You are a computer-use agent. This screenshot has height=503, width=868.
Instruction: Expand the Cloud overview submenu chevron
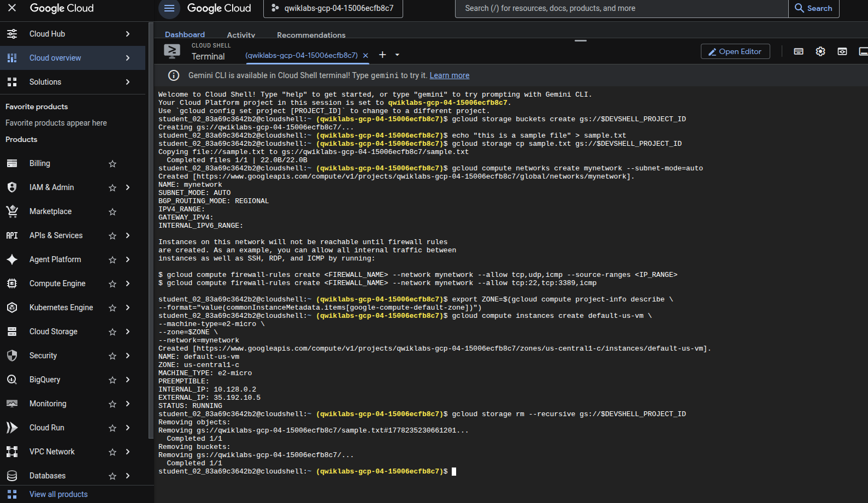128,58
